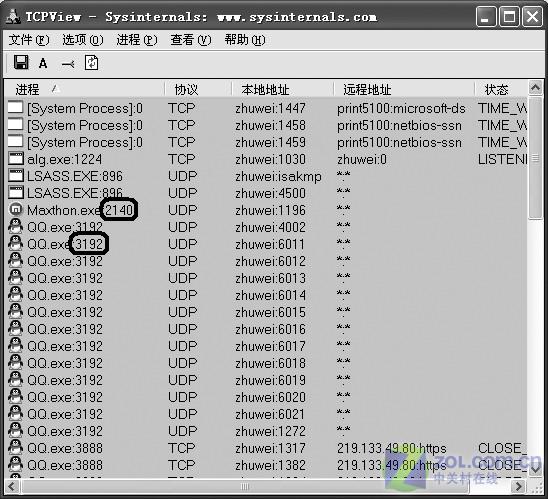Click UDP protocol cell in Maxthon.exe row
Image resolution: width=548 pixels, height=499 pixels.
(x=183, y=210)
